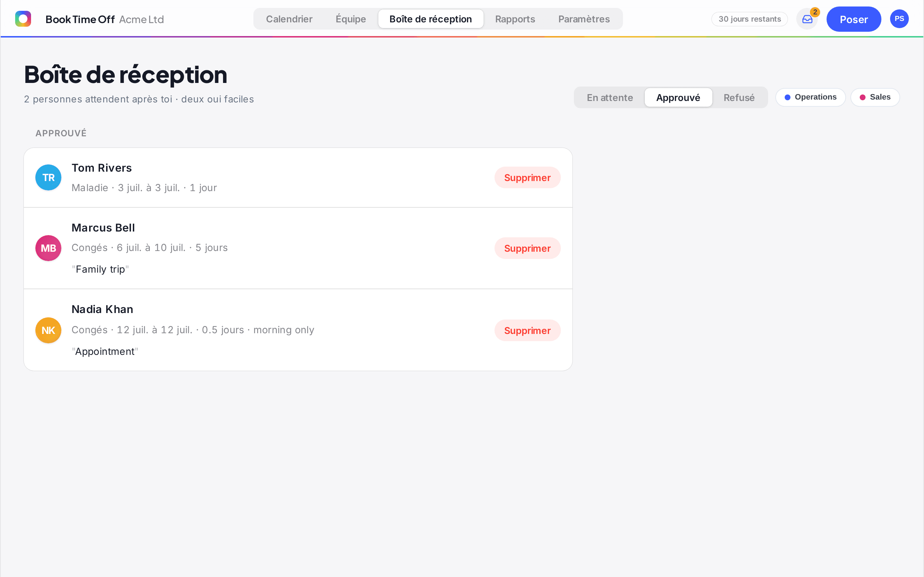The height and width of the screenshot is (577, 924).
Task: Select the Approuvé filter
Action: tap(678, 98)
